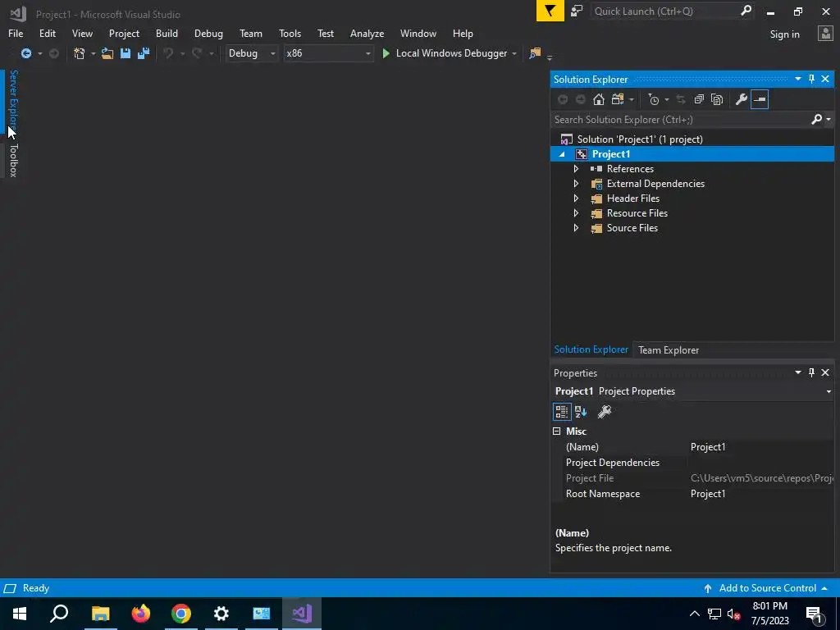This screenshot has height=630, width=840.
Task: Collapse the Project1 node in Solution Explorer
Action: pyautogui.click(x=562, y=154)
